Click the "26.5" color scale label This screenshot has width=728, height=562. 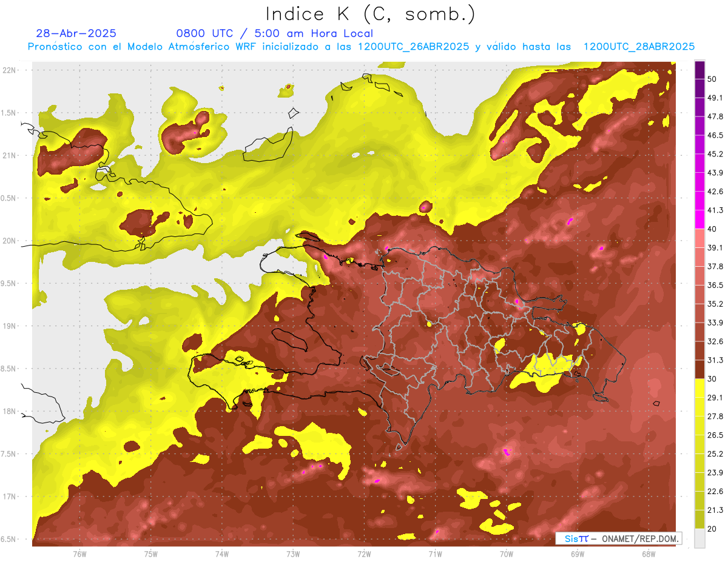[x=715, y=435]
